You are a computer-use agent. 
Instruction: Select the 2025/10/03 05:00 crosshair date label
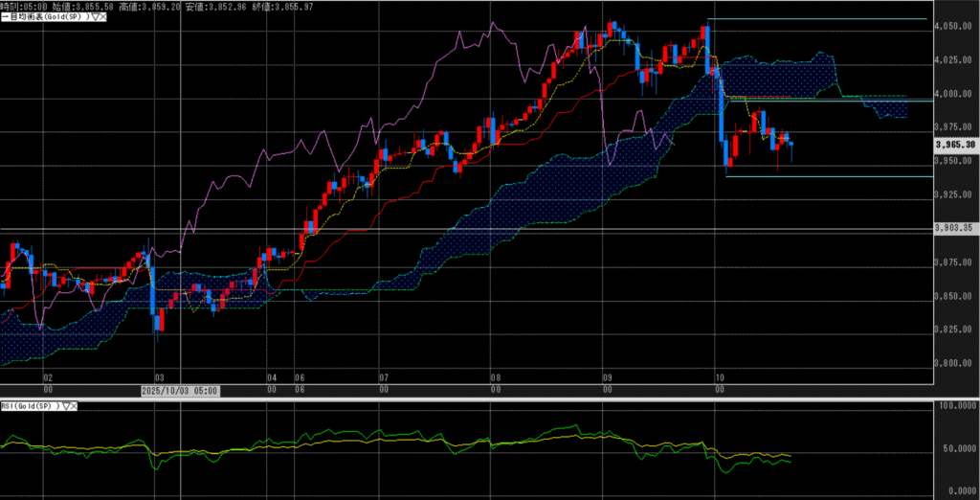[180, 391]
